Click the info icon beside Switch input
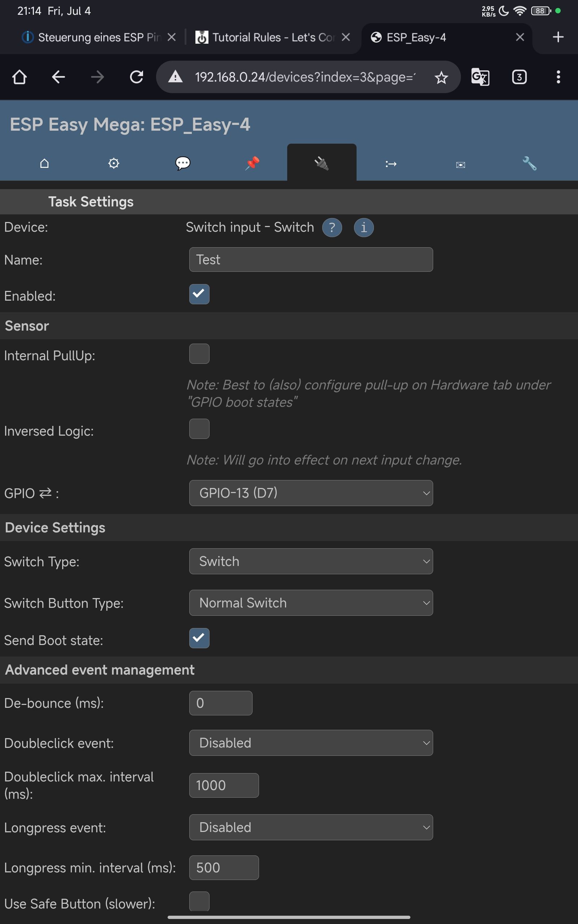Viewport: 578px width, 924px height. pyautogui.click(x=363, y=227)
